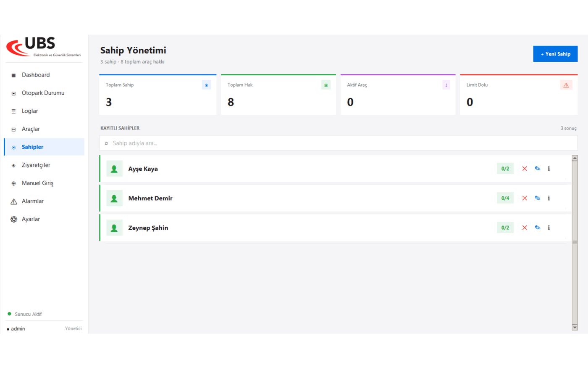Delete owner Ayşe Kaya with red X
This screenshot has width=588, height=368.
pos(525,169)
